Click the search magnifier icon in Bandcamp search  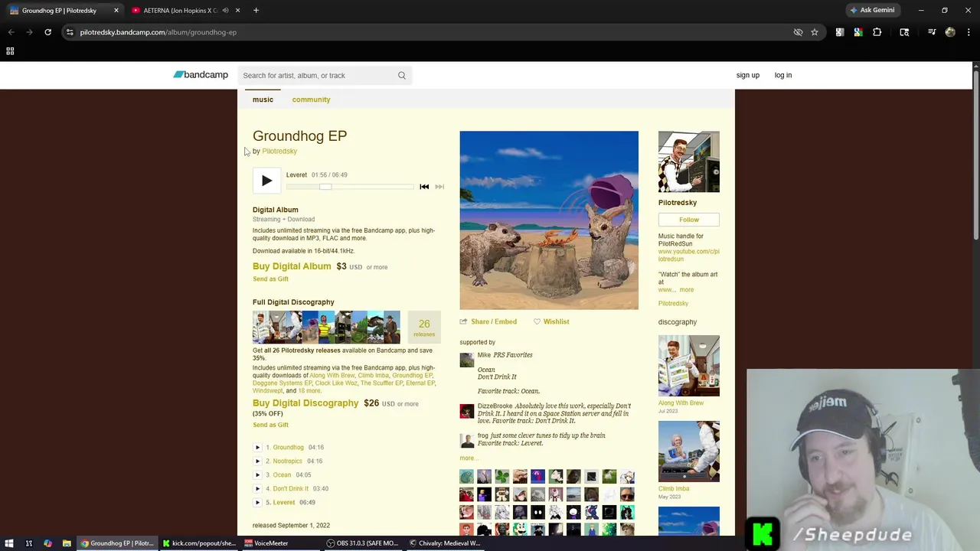point(401,75)
